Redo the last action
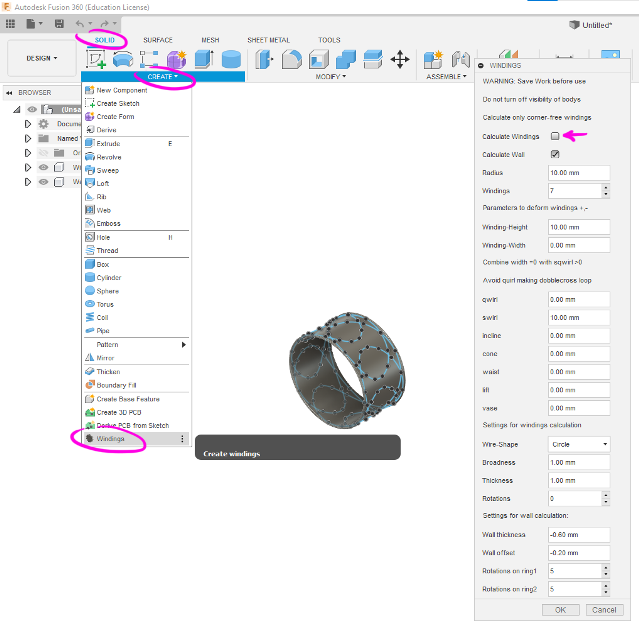This screenshot has height=625, width=639. point(105,24)
